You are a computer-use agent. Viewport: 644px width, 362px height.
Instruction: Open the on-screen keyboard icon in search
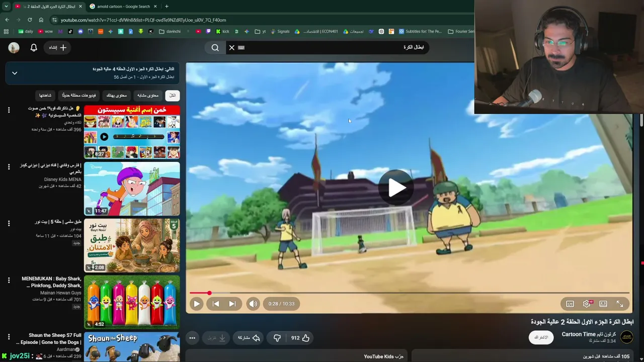(241, 47)
